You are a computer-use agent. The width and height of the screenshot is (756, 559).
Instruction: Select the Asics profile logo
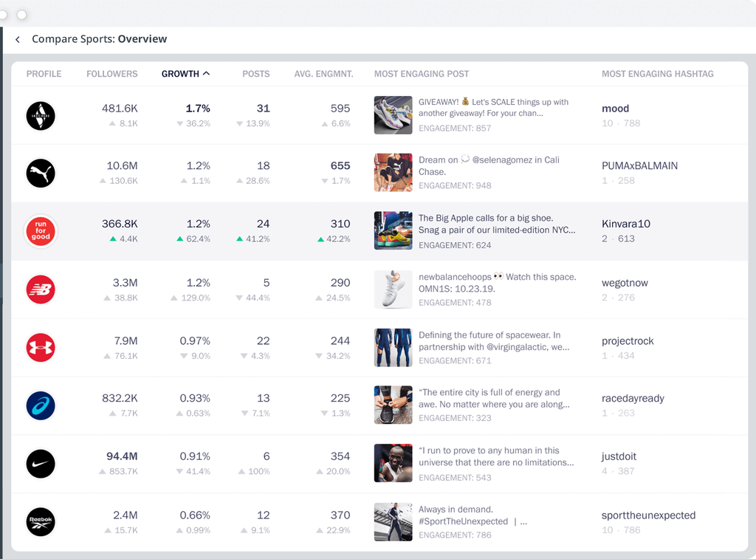pos(41,405)
